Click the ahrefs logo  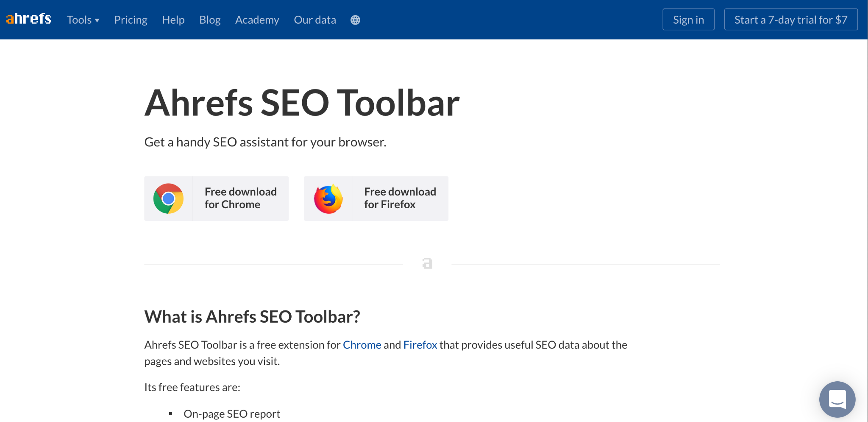click(29, 19)
